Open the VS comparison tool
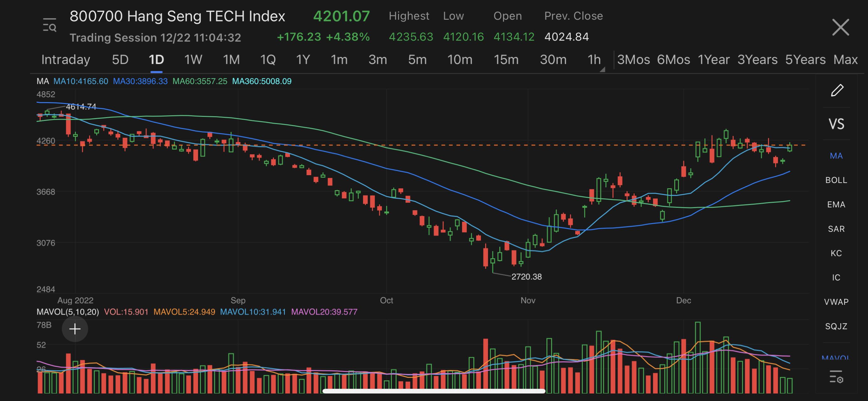This screenshot has height=401, width=868. pos(836,124)
